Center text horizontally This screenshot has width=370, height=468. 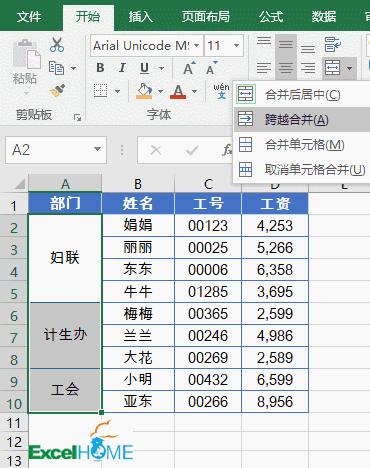[286, 68]
